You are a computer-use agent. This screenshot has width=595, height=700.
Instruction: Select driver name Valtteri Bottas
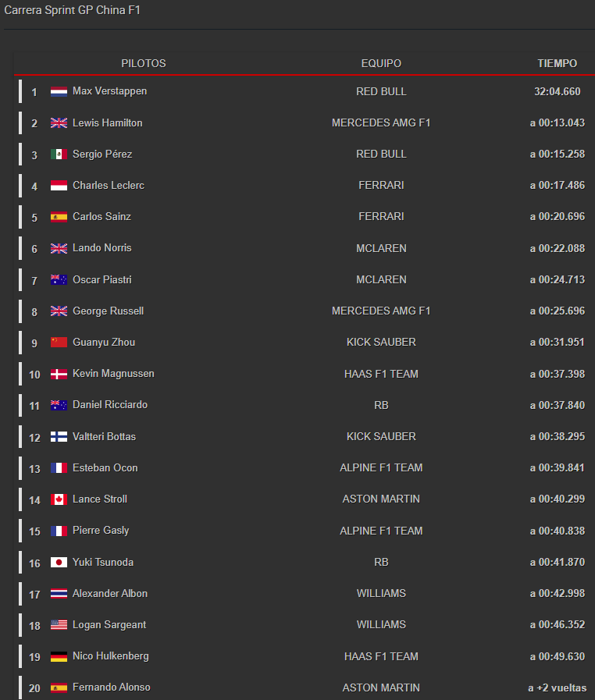pyautogui.click(x=104, y=436)
